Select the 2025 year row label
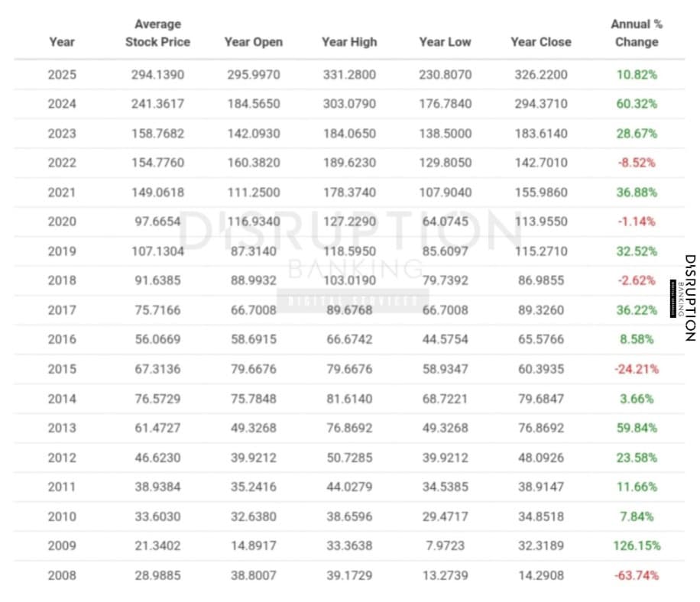 tap(62, 75)
